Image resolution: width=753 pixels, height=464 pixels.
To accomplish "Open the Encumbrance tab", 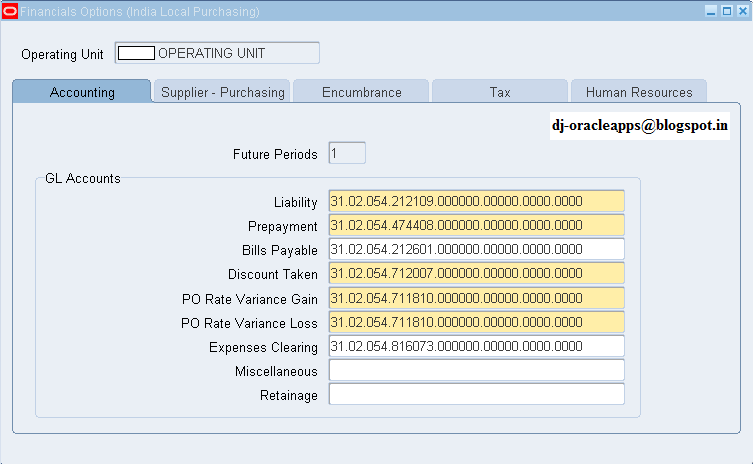I will [x=361, y=91].
